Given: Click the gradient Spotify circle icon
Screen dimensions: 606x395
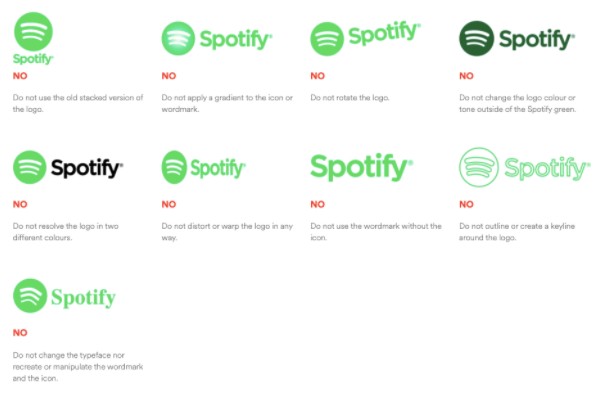Looking at the screenshot, I should [178, 38].
